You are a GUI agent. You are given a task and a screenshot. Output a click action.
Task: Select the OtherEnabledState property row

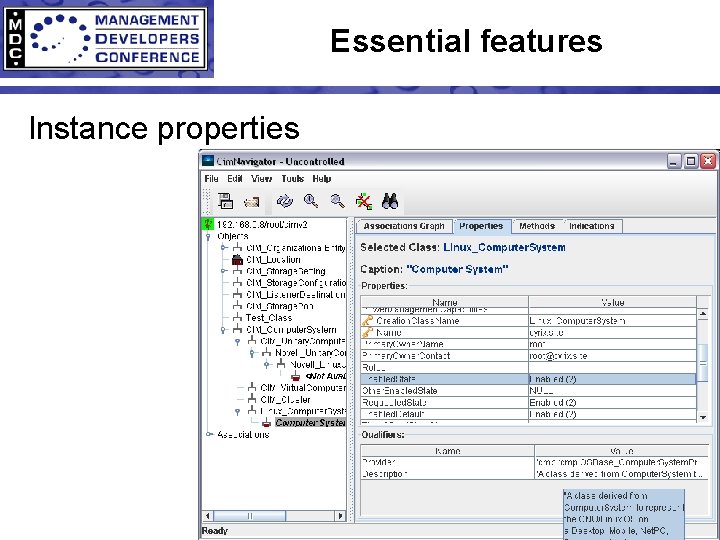[529, 391]
